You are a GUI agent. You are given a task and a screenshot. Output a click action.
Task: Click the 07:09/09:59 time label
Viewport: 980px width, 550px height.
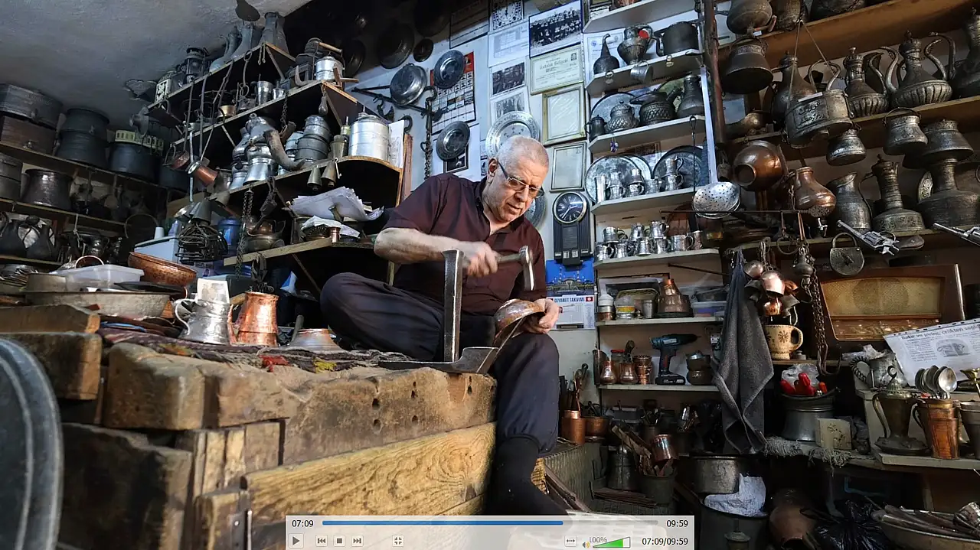pos(665,541)
